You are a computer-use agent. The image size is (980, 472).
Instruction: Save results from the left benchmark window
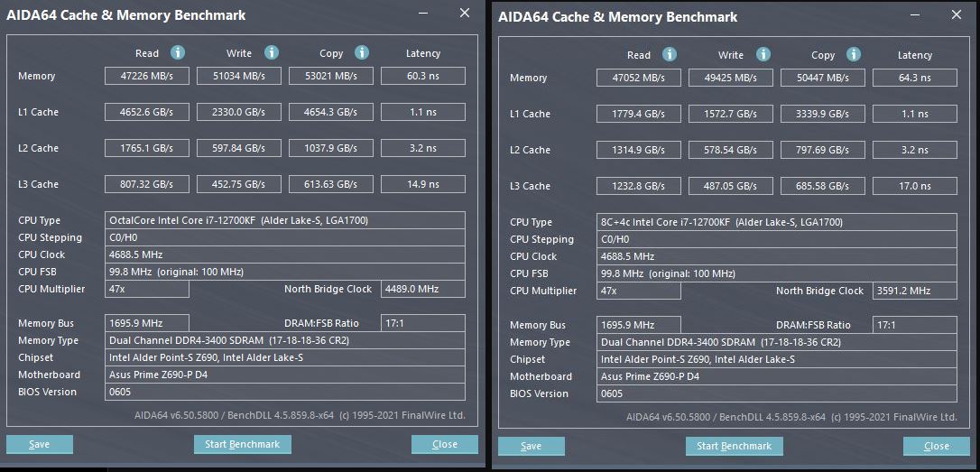pos(39,444)
